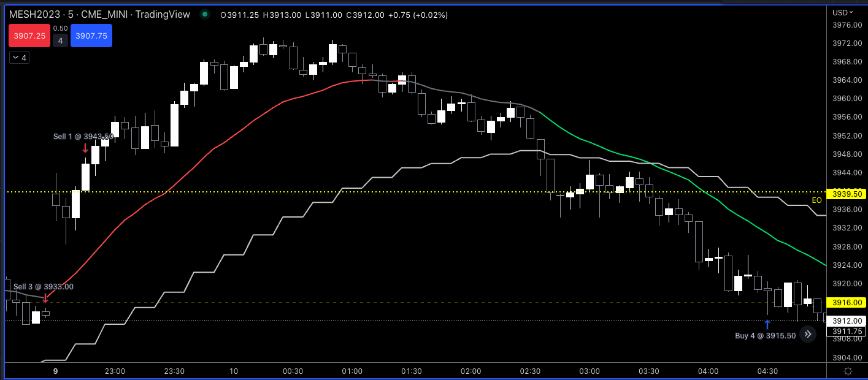Image resolution: width=868 pixels, height=380 pixels.
Task: Click the 03:00 time axis label
Action: pyautogui.click(x=590, y=371)
